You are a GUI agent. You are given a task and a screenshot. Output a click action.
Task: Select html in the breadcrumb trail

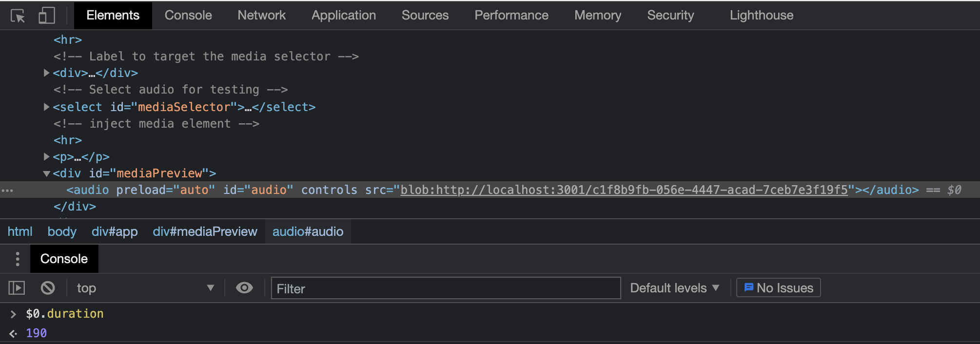pos(20,231)
